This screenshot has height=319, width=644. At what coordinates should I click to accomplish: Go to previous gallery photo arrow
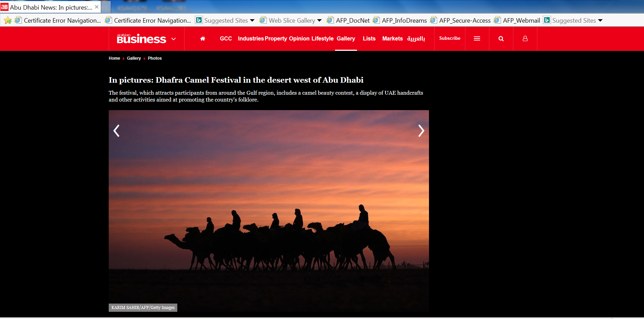click(117, 131)
